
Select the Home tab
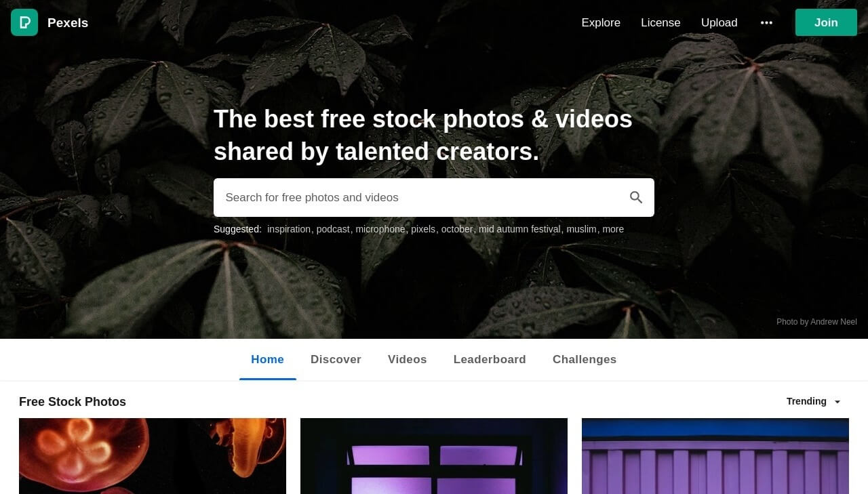pos(267,359)
